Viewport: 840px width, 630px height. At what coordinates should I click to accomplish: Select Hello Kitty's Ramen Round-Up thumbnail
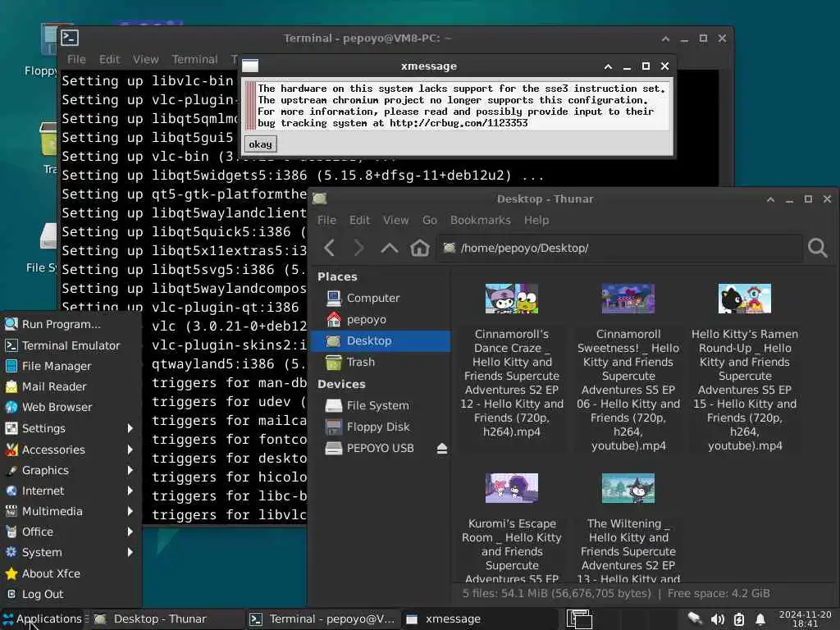click(x=745, y=299)
